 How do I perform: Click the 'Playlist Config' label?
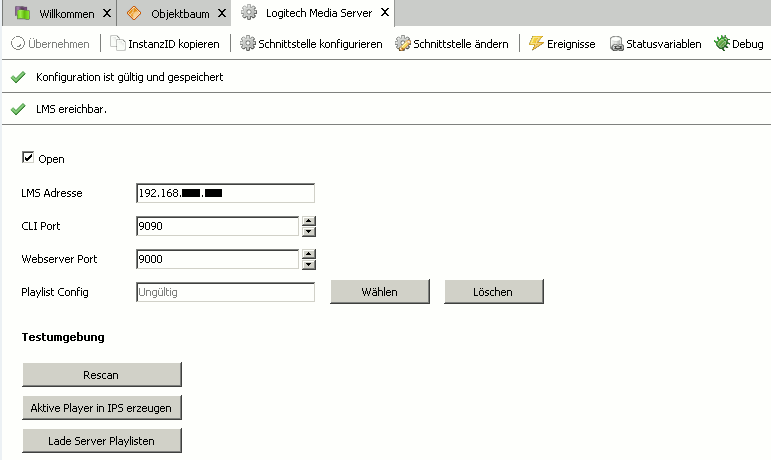point(55,292)
